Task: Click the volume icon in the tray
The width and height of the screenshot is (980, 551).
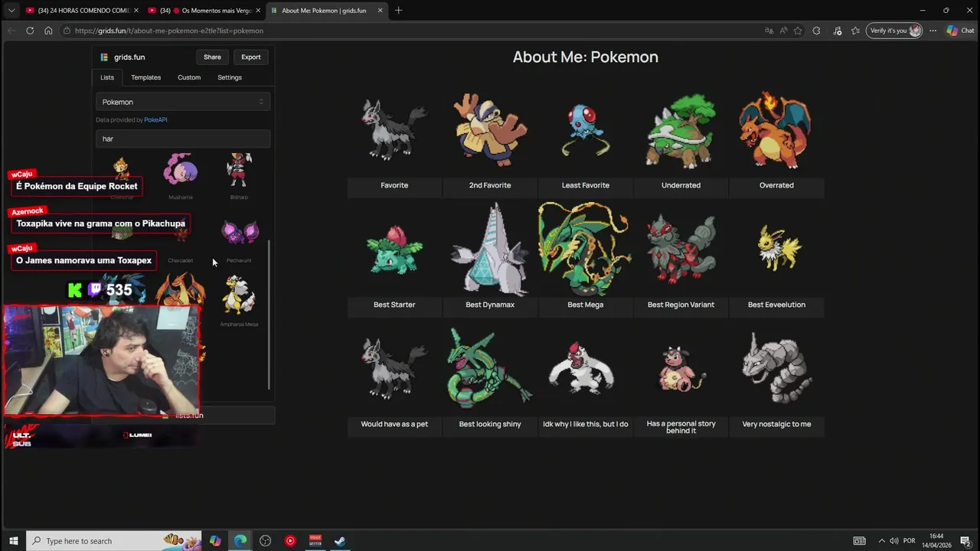Action: (x=894, y=541)
